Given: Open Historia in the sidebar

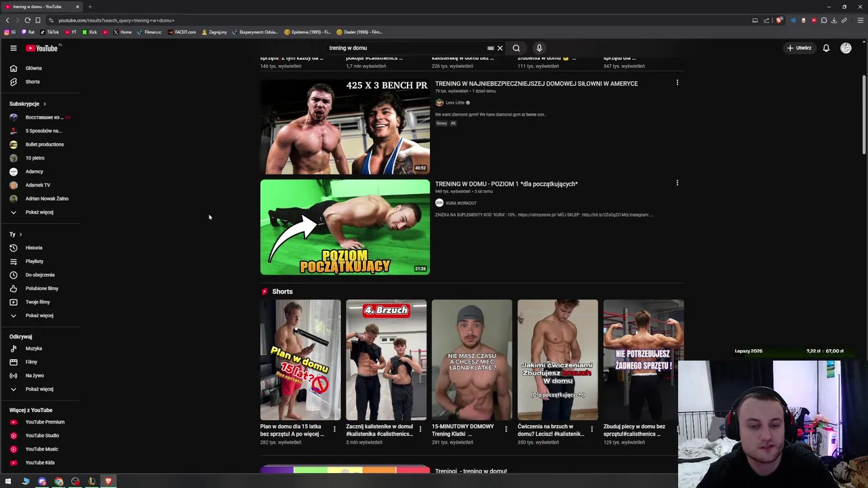Looking at the screenshot, I should click(34, 248).
